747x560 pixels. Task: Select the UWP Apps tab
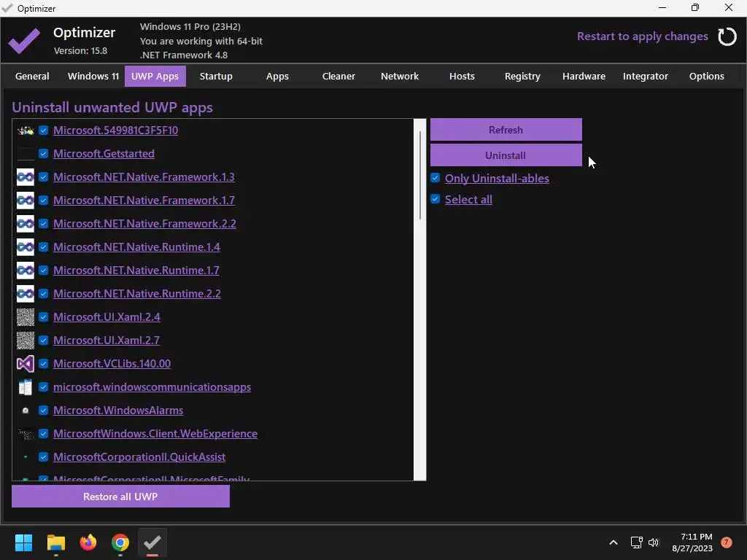coord(155,76)
